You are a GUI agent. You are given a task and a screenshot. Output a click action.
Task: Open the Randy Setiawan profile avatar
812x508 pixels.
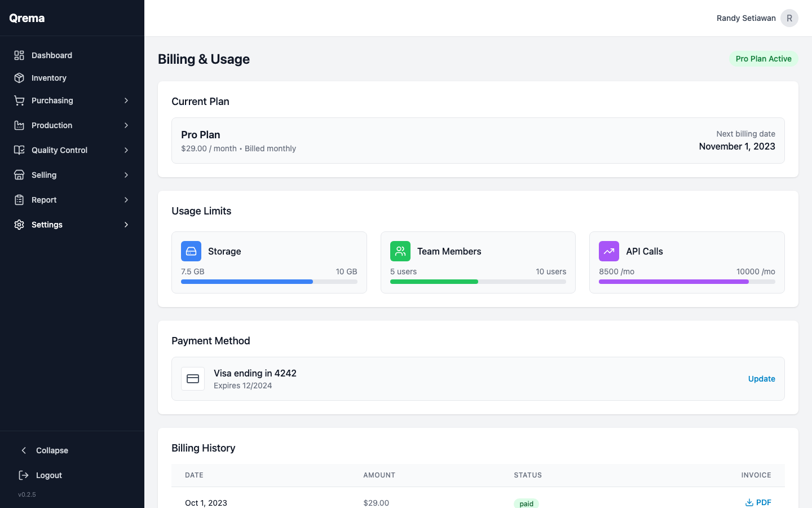click(x=789, y=17)
